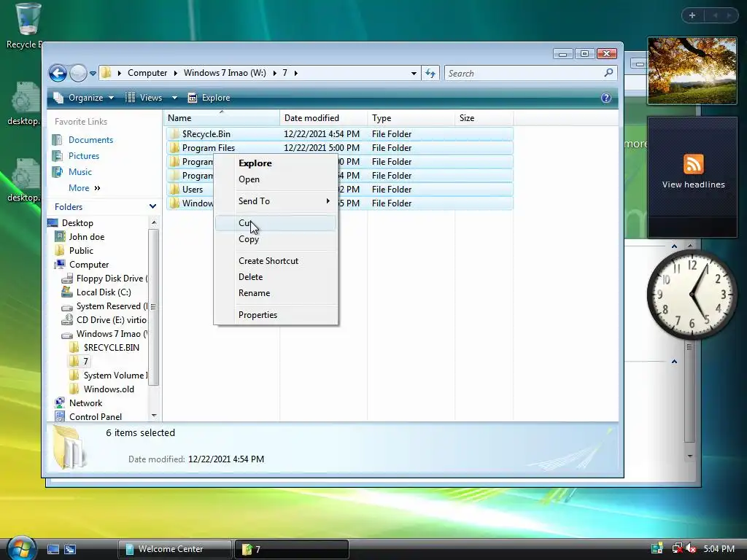This screenshot has height=560, width=747.
Task: Select Computer in folder tree
Action: (89, 264)
